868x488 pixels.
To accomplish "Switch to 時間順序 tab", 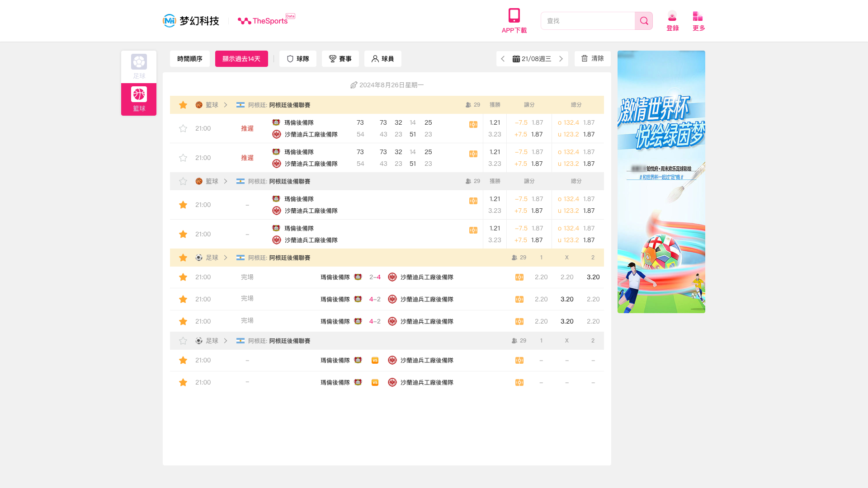I will point(190,59).
